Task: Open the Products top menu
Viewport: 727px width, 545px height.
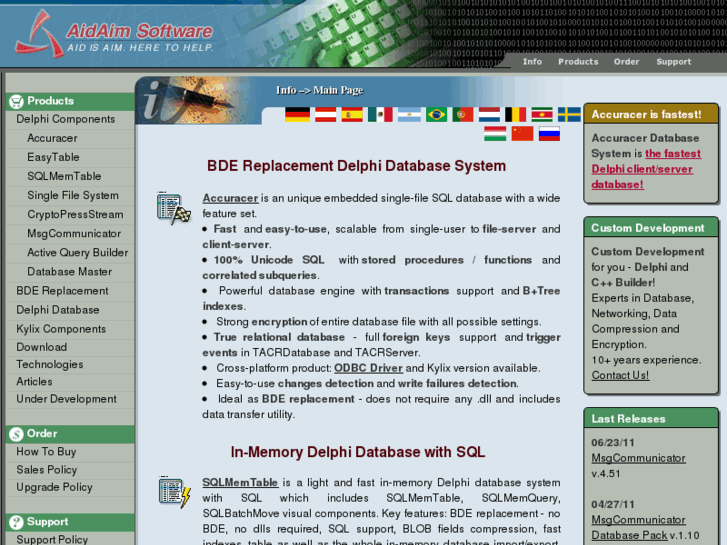Action: pyautogui.click(x=578, y=62)
